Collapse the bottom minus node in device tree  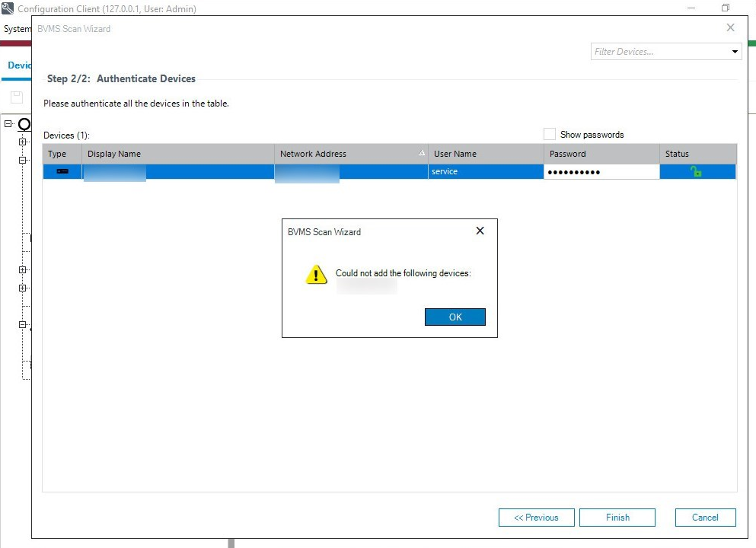click(22, 325)
